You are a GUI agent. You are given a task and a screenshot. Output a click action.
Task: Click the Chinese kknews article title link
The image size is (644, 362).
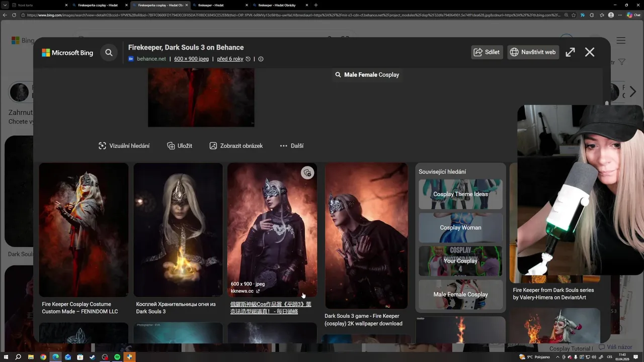pos(271,308)
